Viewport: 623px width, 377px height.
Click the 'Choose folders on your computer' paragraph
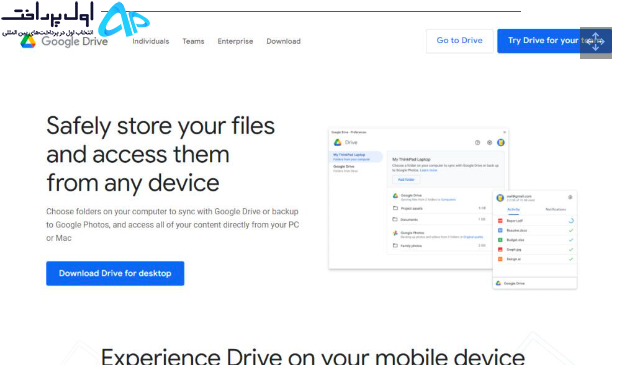172,225
